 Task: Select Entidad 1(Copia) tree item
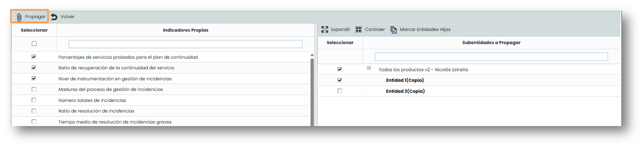(405, 80)
